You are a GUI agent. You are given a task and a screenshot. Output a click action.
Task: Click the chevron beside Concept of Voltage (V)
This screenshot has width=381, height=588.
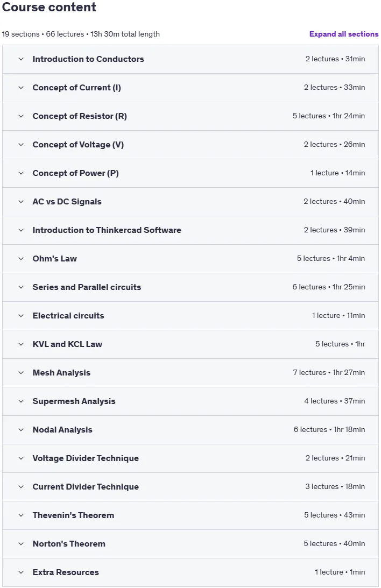point(21,145)
